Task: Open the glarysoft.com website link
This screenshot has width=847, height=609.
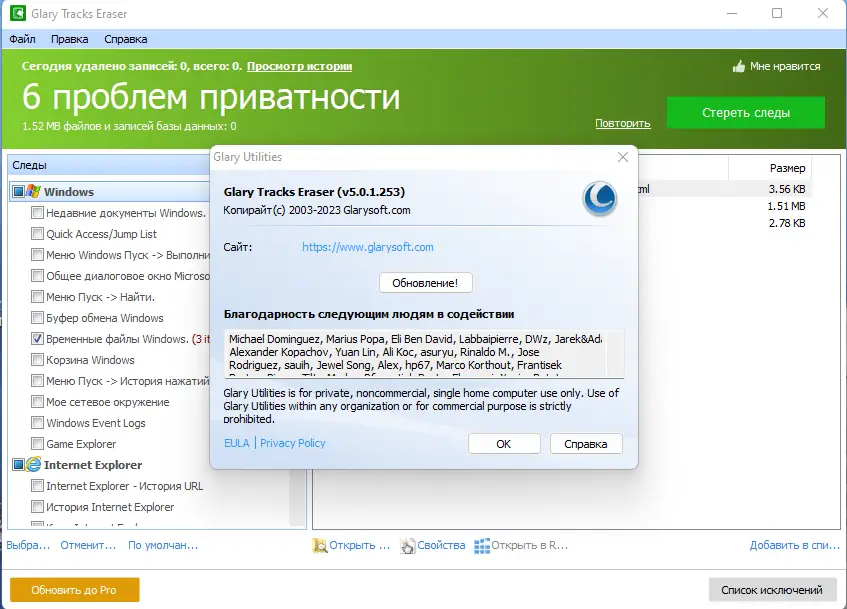Action: (x=368, y=247)
